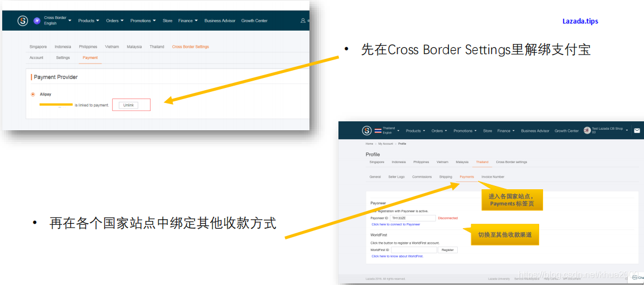The width and height of the screenshot is (644, 285).
Task: Click the Seller Center logo in the Cross Border screenshot
Action: [23, 21]
